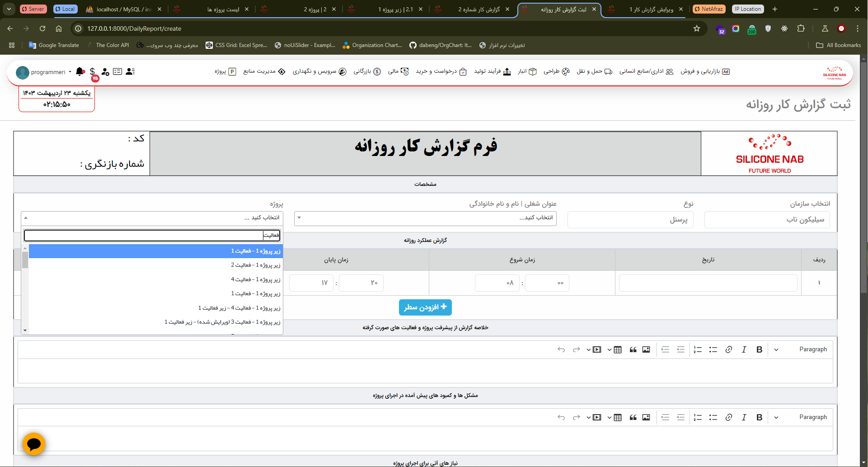The image size is (868, 467).
Task: Click block quote in the problems and shortages editor
Action: tap(633, 417)
